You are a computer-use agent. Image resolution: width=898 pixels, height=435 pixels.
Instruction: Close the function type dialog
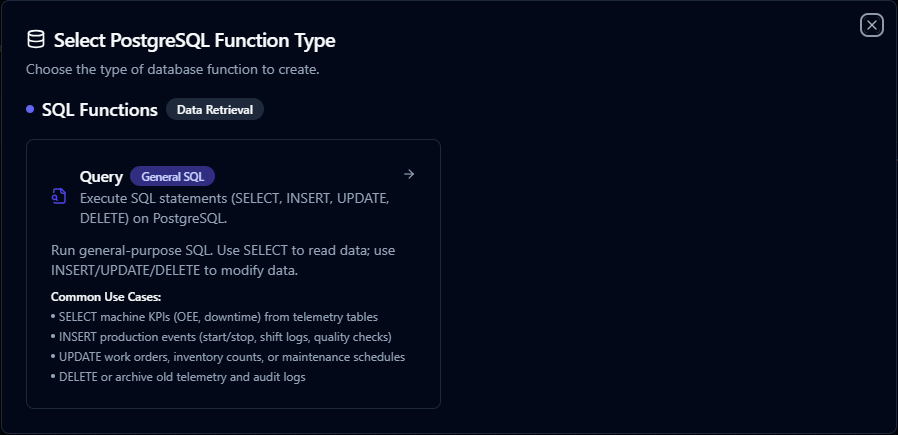(871, 26)
